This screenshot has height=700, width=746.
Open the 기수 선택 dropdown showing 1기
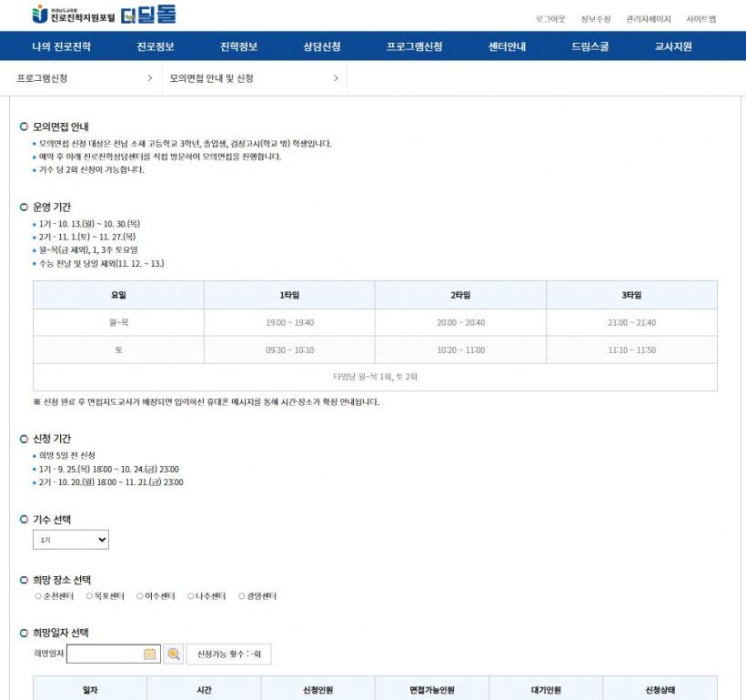(x=70, y=540)
